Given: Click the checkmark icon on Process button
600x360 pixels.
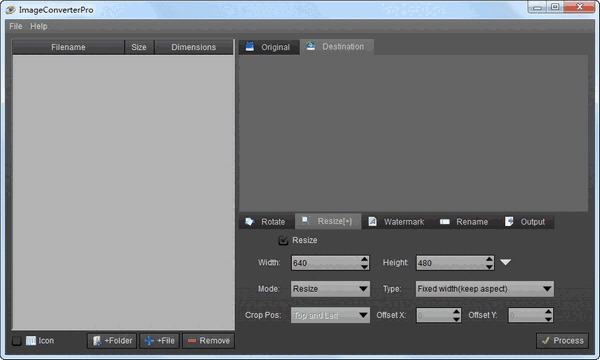Looking at the screenshot, I should pyautogui.click(x=546, y=340).
